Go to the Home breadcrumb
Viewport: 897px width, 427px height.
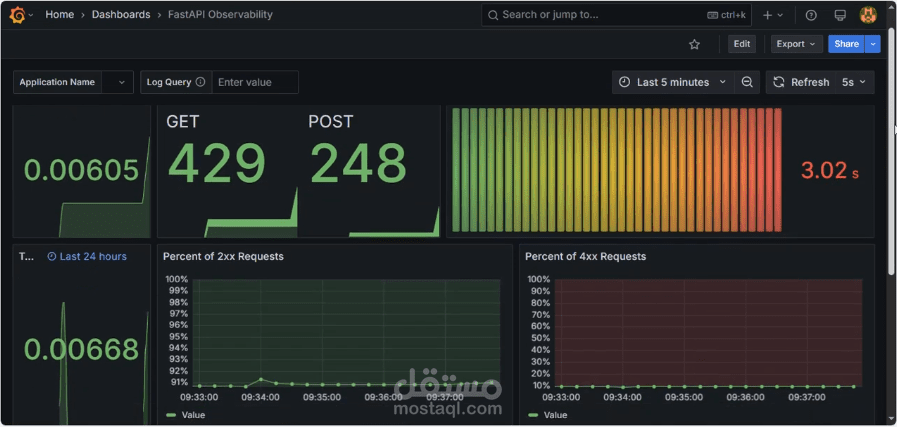(59, 15)
